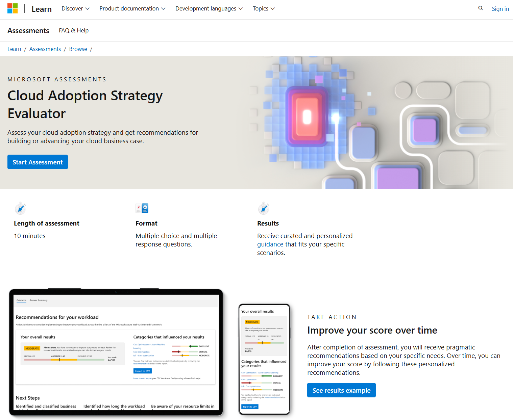Switch to the Guidance tab in the preview
The height and width of the screenshot is (420, 513).
tap(21, 300)
